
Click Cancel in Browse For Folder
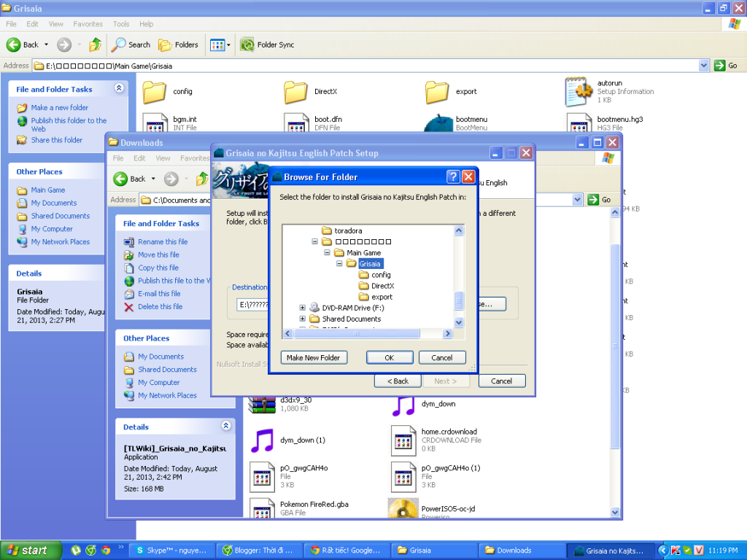point(442,357)
